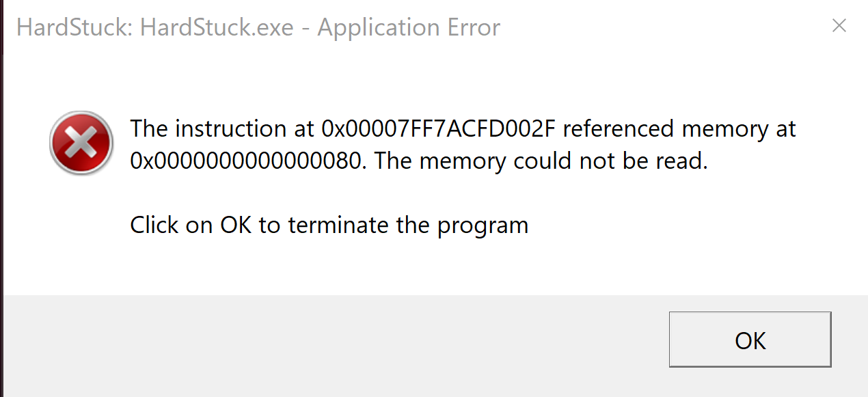Click the memory address 0x0000000000000080
Image resolution: width=868 pixels, height=397 pixels.
pyautogui.click(x=245, y=162)
